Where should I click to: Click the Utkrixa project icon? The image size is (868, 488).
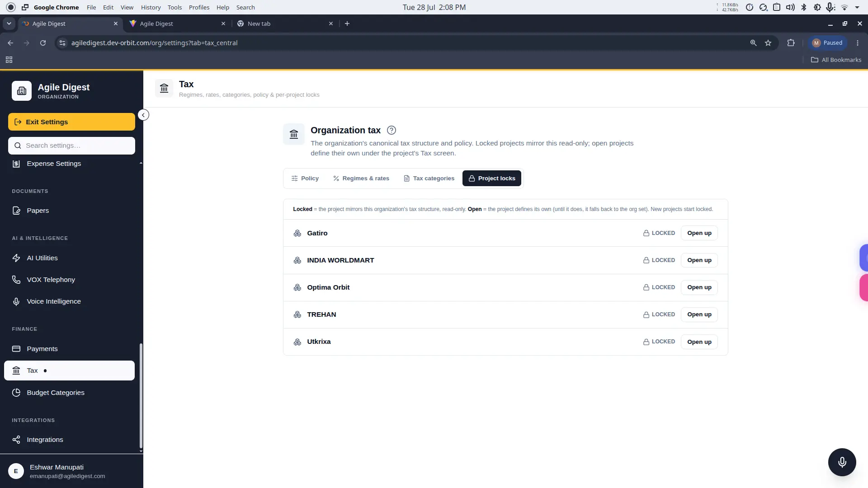click(297, 342)
